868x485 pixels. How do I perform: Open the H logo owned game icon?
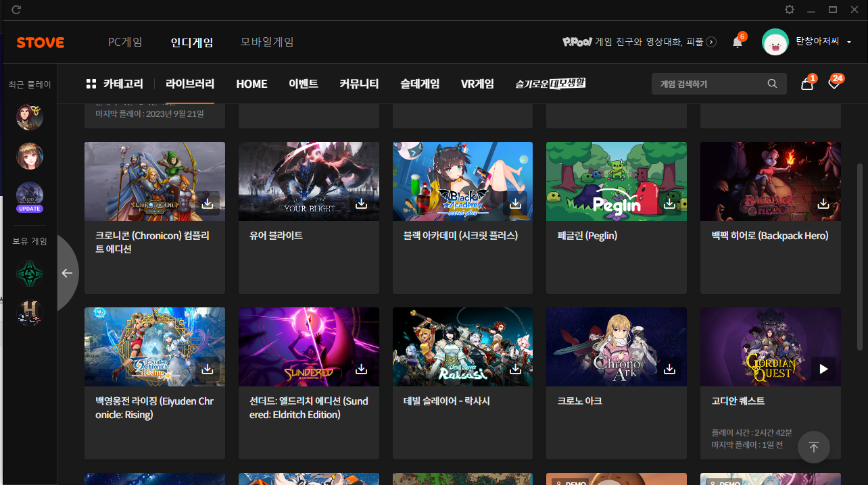pos(30,313)
